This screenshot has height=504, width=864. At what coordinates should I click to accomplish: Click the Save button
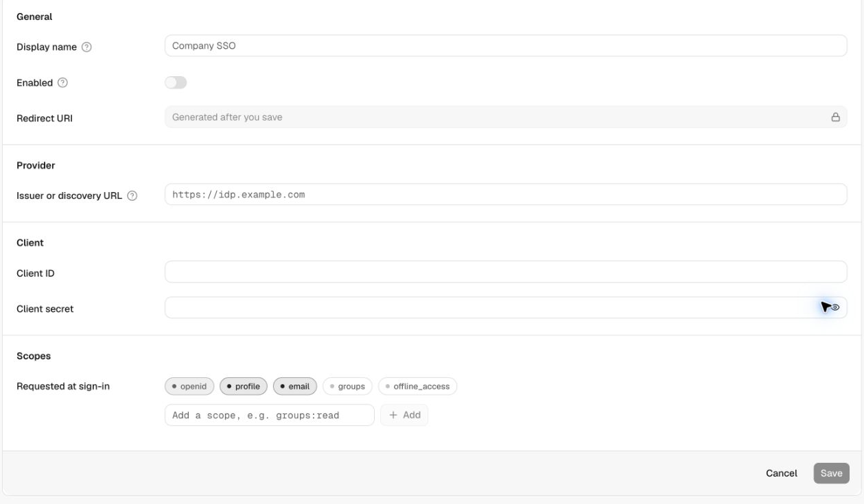(832, 474)
